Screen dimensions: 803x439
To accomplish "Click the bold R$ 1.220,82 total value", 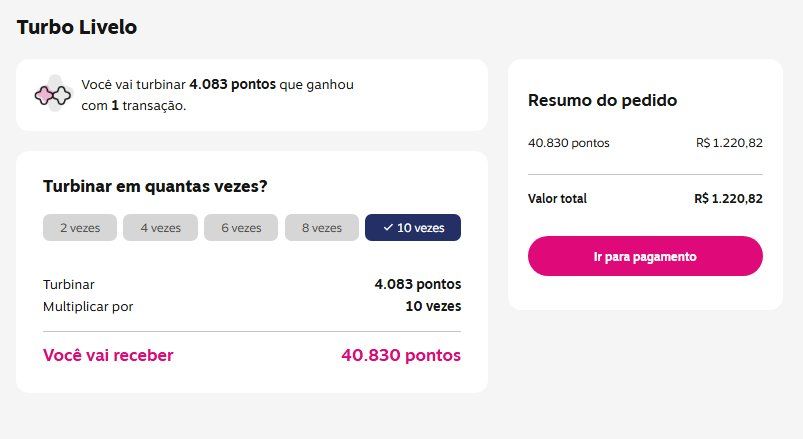I will point(728,199).
